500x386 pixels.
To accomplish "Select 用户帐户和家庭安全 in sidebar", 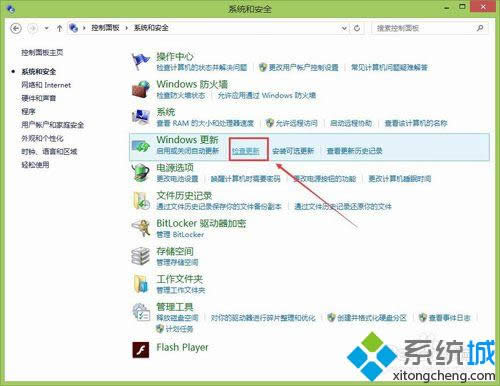I will click(x=53, y=125).
